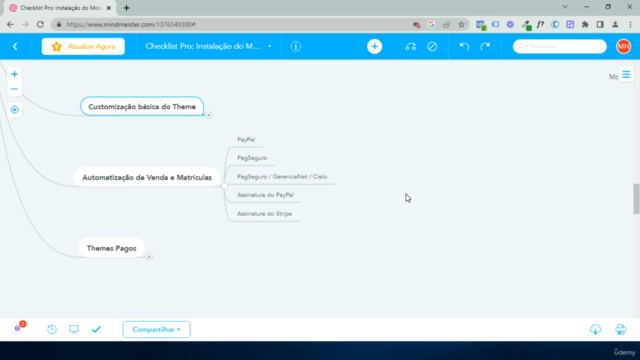Start presentation mode icon
640x360 pixels.
pyautogui.click(x=74, y=329)
